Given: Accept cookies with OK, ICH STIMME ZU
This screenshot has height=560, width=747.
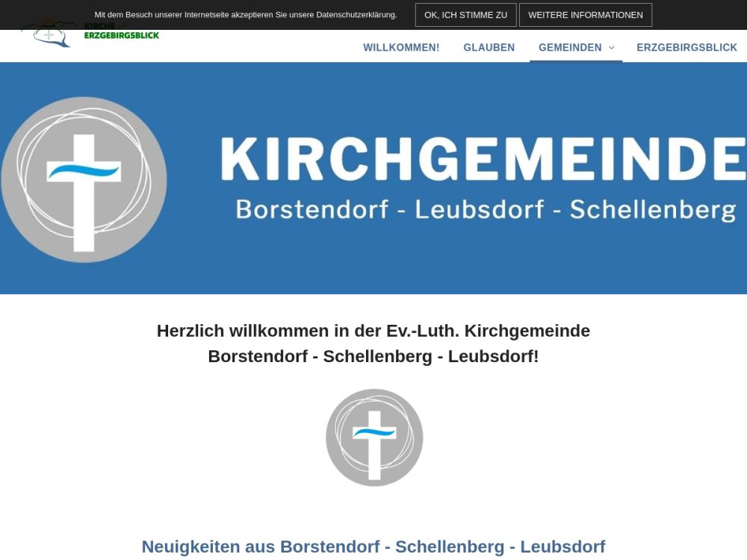Looking at the screenshot, I should [x=465, y=15].
